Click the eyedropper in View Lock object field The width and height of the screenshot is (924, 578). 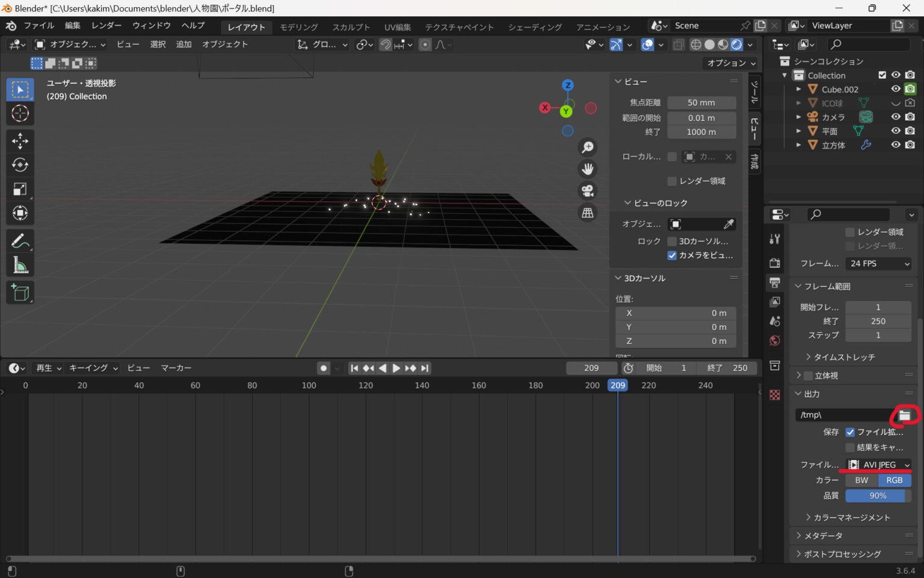pyautogui.click(x=728, y=224)
